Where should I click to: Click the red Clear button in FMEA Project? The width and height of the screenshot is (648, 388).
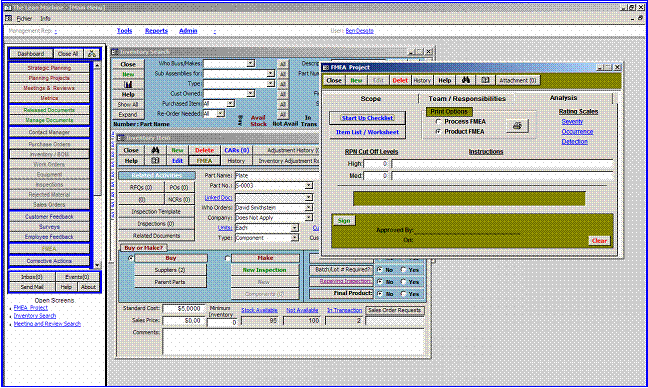[x=599, y=240]
